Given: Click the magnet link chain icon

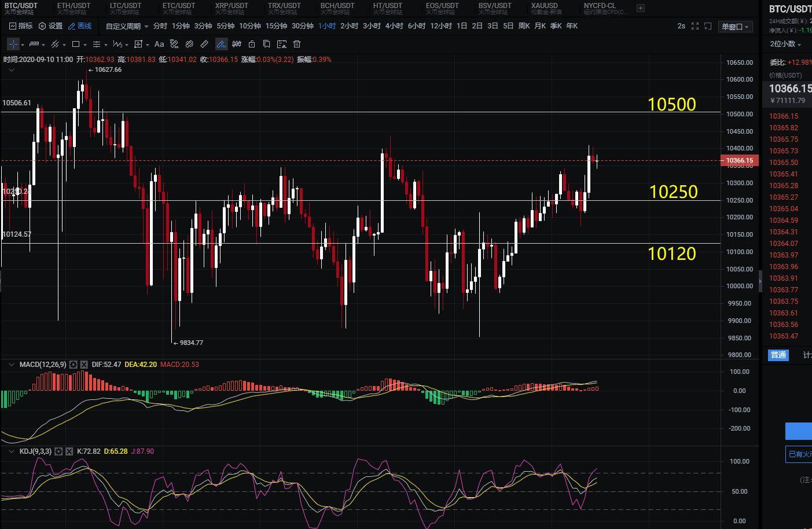Looking at the screenshot, I should 189,44.
